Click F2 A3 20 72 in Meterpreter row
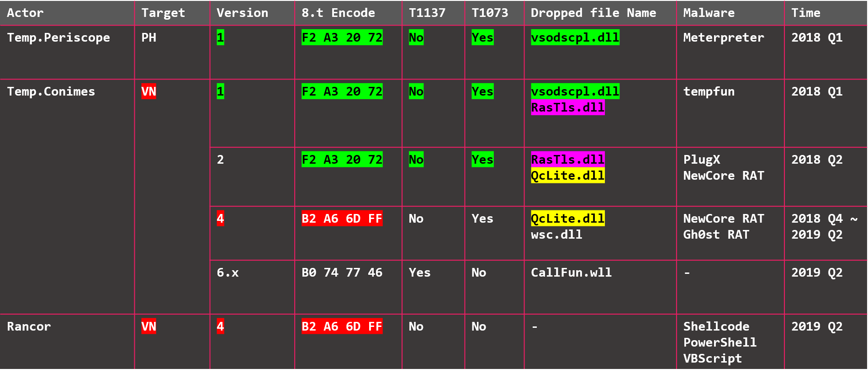 click(x=342, y=37)
